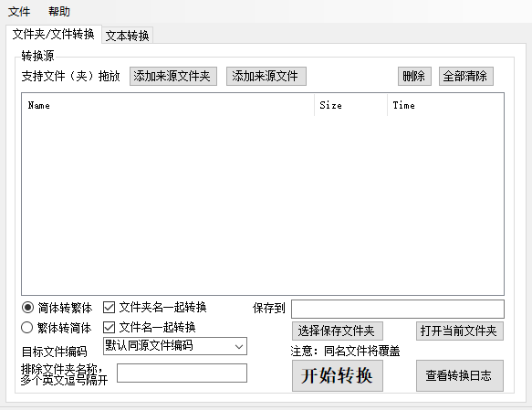Image resolution: width=532 pixels, height=410 pixels.
Task: Sort the file list by the Name column
Action: pyautogui.click(x=168, y=105)
